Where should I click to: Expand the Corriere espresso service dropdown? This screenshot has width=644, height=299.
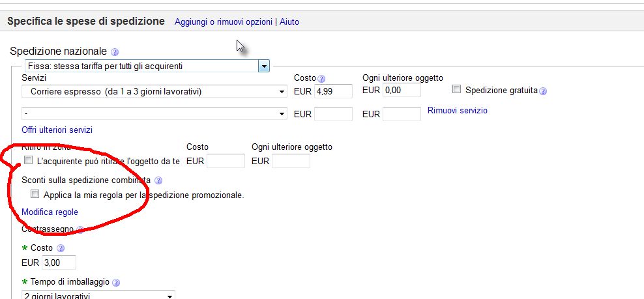coord(282,92)
